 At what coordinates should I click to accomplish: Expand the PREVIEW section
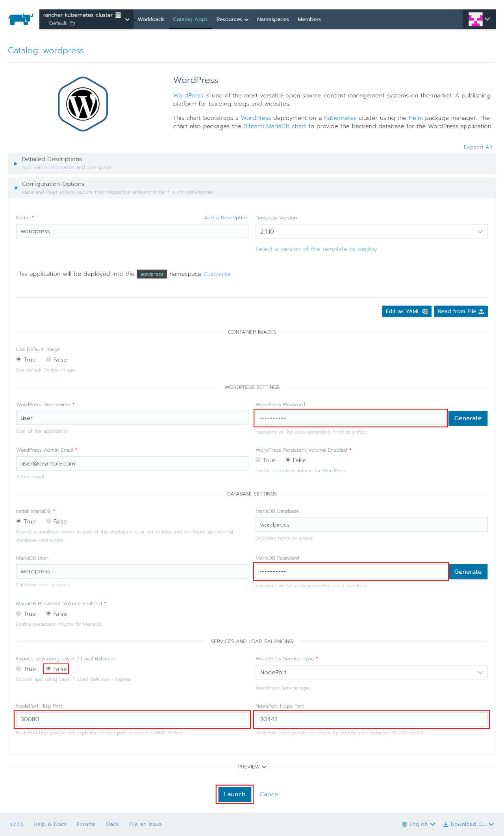coord(252,767)
